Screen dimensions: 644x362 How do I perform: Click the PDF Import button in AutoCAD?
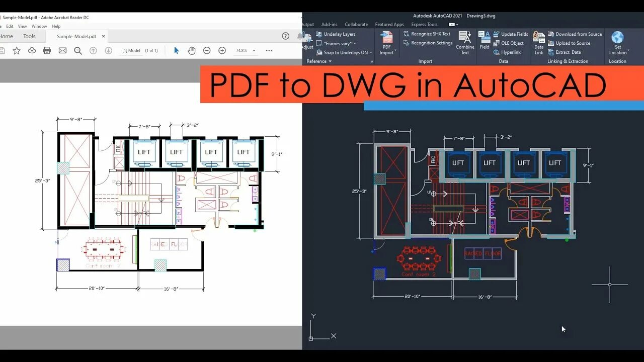point(387,43)
